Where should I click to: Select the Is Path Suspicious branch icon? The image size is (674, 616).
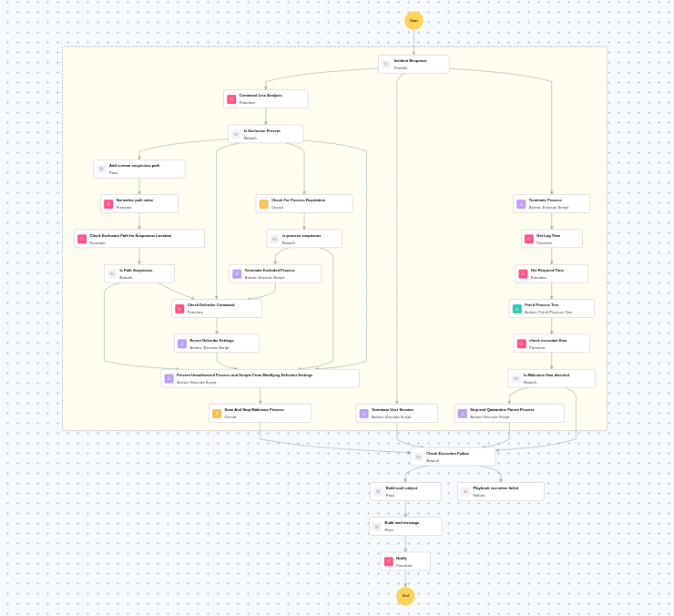coord(112,273)
